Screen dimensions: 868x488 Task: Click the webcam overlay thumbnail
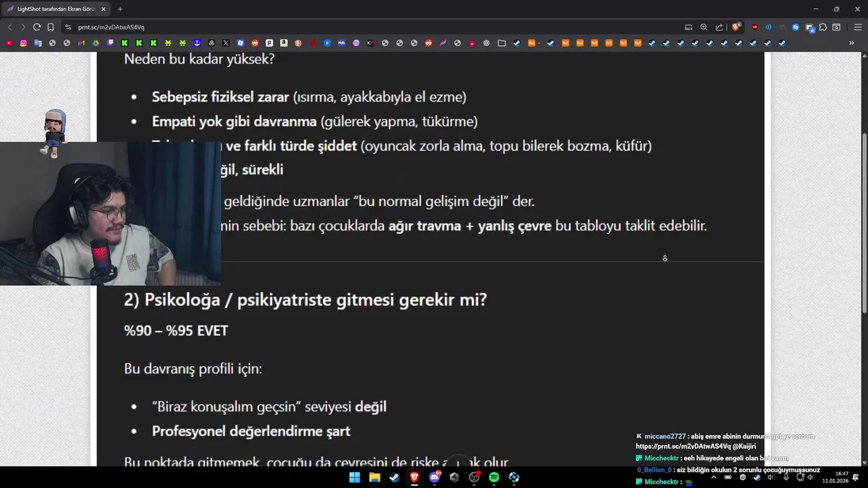point(110,213)
